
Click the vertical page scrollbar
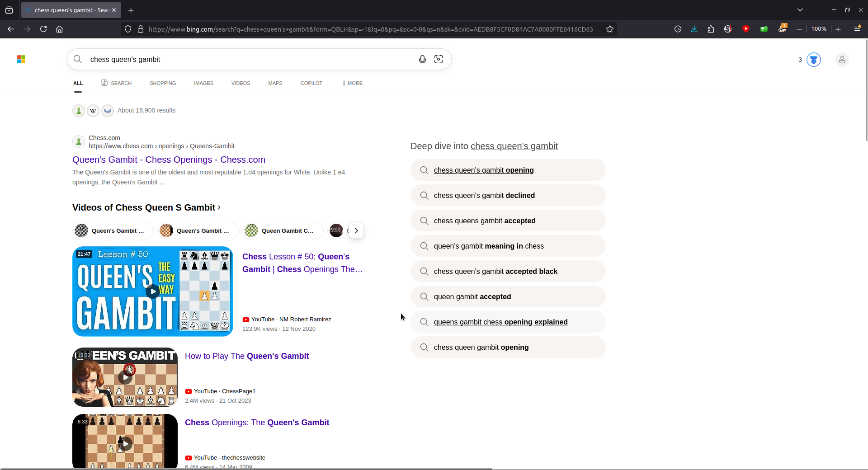coord(866,90)
